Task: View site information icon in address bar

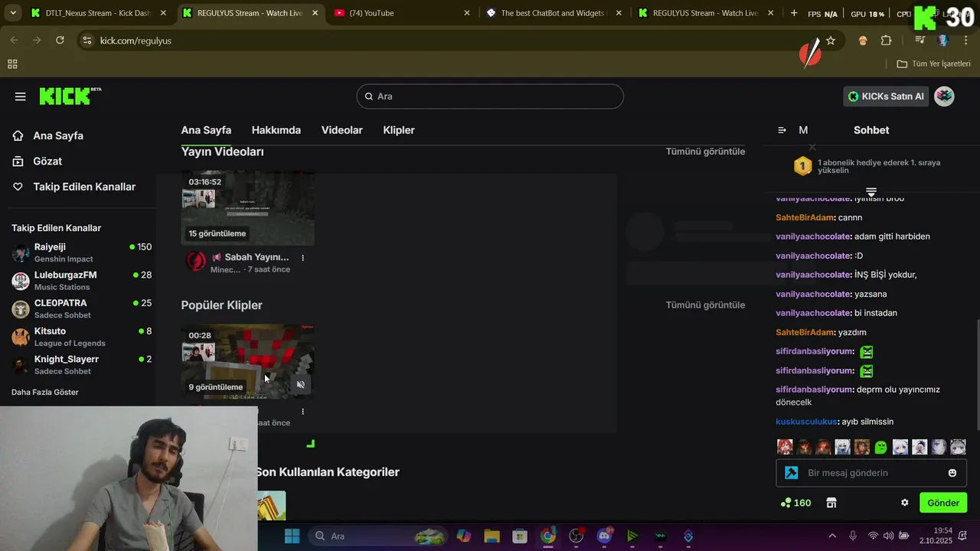Action: 87,41
